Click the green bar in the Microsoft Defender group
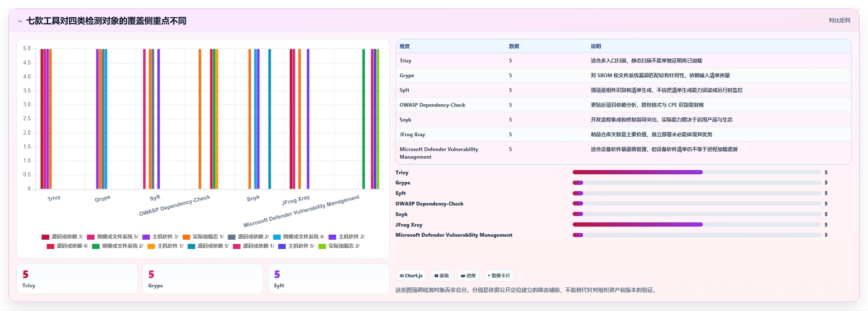 [x=364, y=119]
